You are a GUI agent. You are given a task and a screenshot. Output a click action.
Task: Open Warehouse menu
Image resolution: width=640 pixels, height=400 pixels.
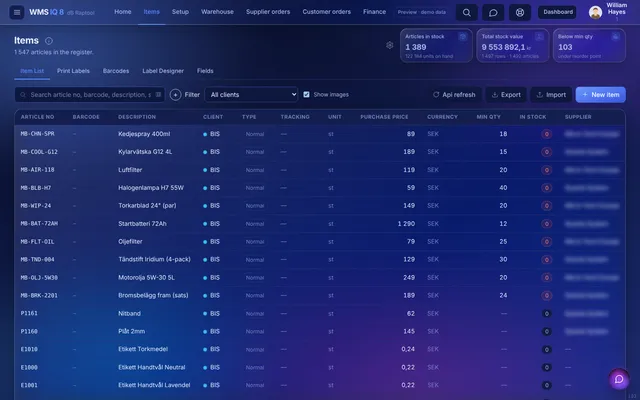(217, 12)
